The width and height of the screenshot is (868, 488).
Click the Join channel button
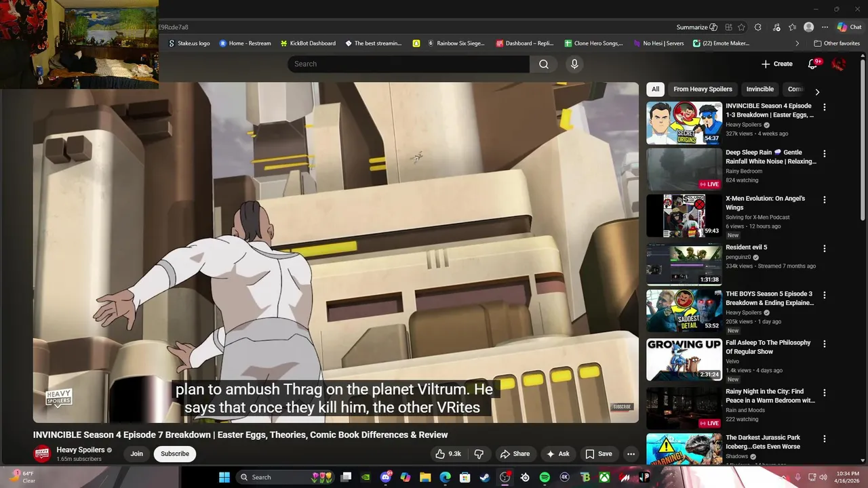137,454
